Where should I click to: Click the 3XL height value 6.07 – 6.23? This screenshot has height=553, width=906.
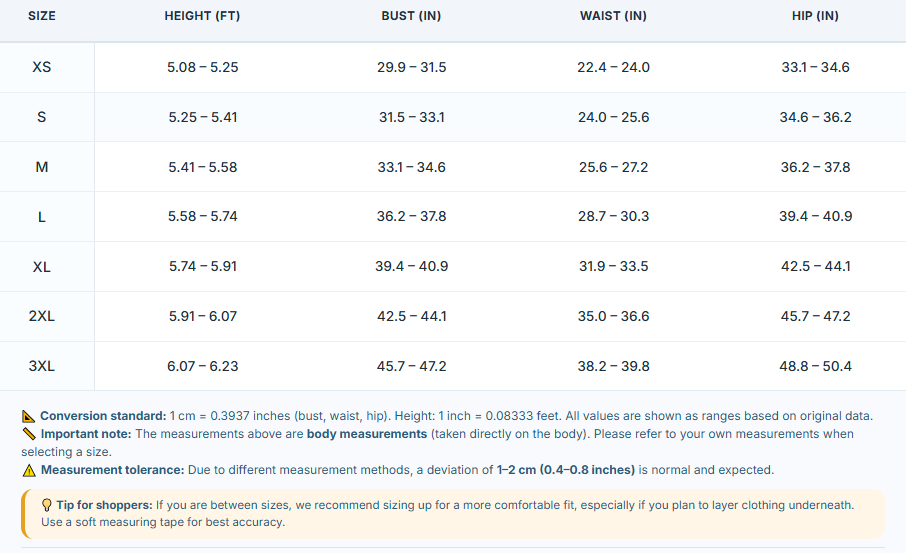pyautogui.click(x=202, y=366)
